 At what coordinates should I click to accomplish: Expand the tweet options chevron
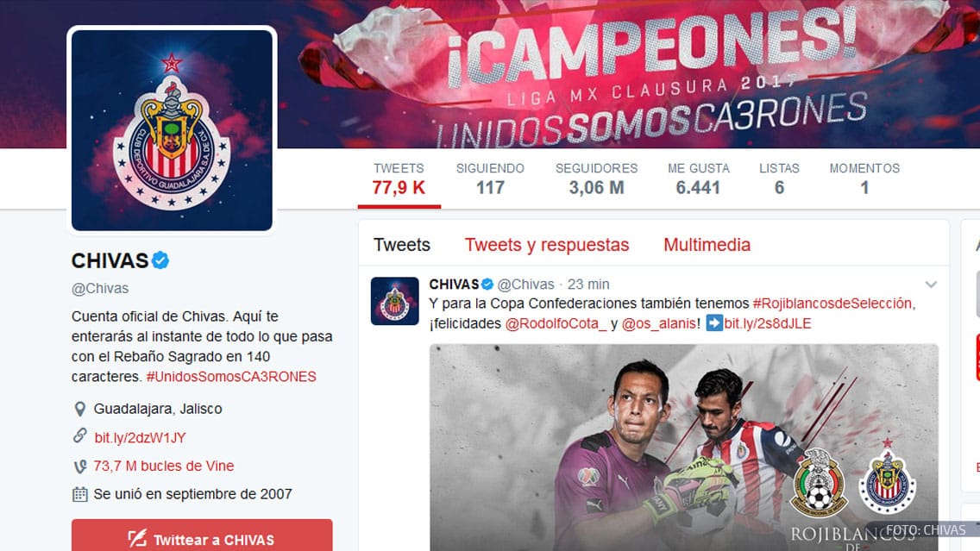tap(931, 285)
